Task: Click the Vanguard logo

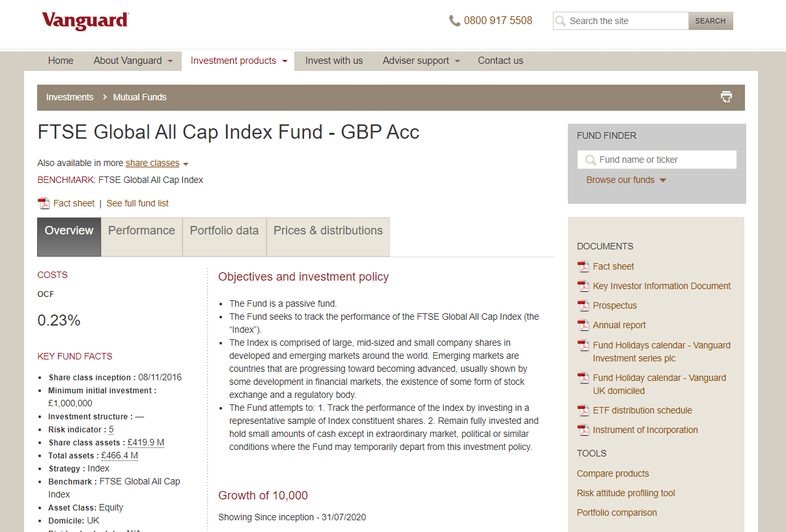Action: [85, 21]
